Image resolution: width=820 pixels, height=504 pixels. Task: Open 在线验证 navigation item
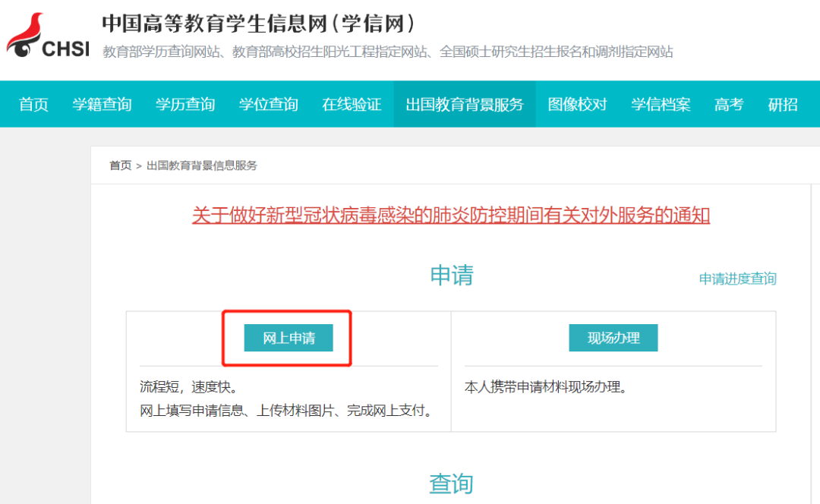point(352,105)
